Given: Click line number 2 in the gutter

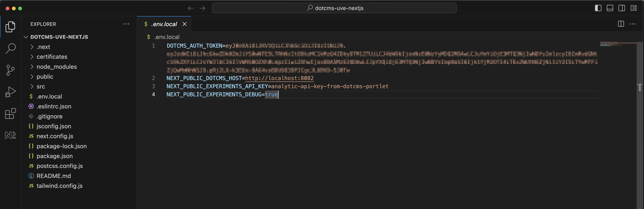Looking at the screenshot, I should pyautogui.click(x=154, y=78).
